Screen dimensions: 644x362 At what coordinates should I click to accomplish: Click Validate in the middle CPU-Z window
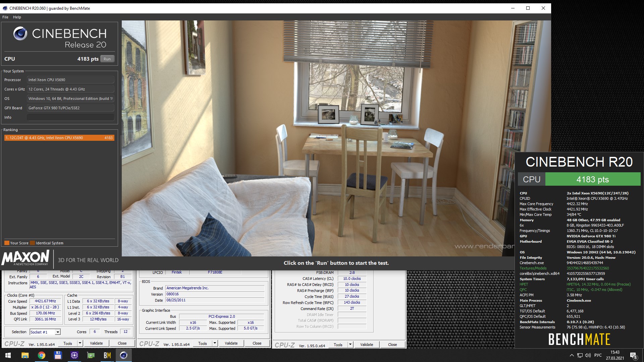click(231, 344)
